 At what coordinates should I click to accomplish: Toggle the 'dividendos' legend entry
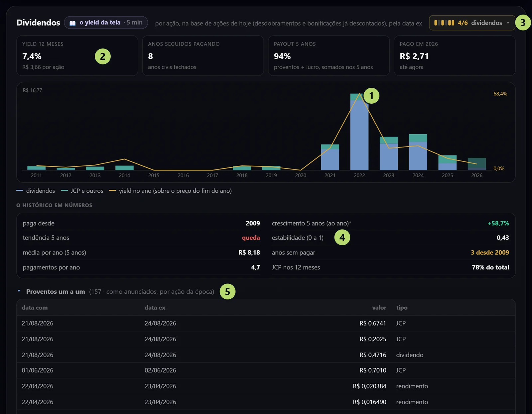(x=36, y=191)
